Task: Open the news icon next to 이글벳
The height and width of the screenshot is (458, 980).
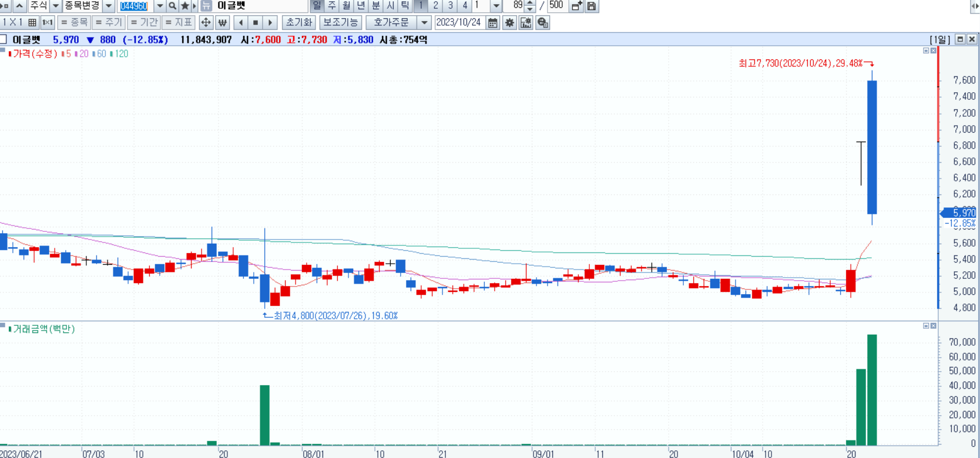Action: coord(206,6)
